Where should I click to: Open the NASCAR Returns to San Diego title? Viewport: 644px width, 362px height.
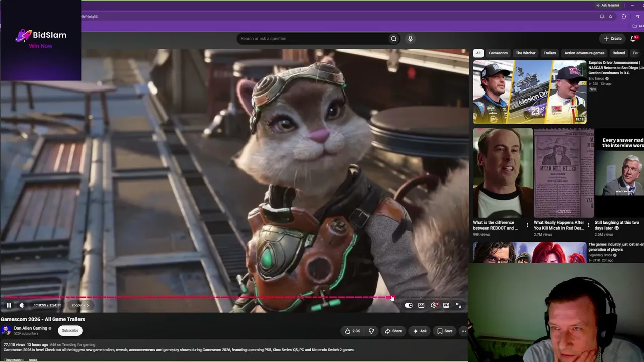616,68
